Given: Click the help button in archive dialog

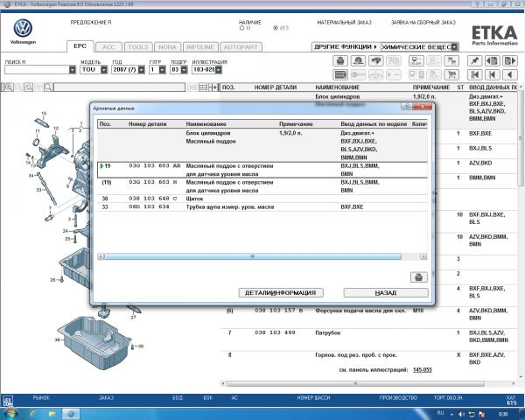Looking at the screenshot, I should pyautogui.click(x=407, y=107).
